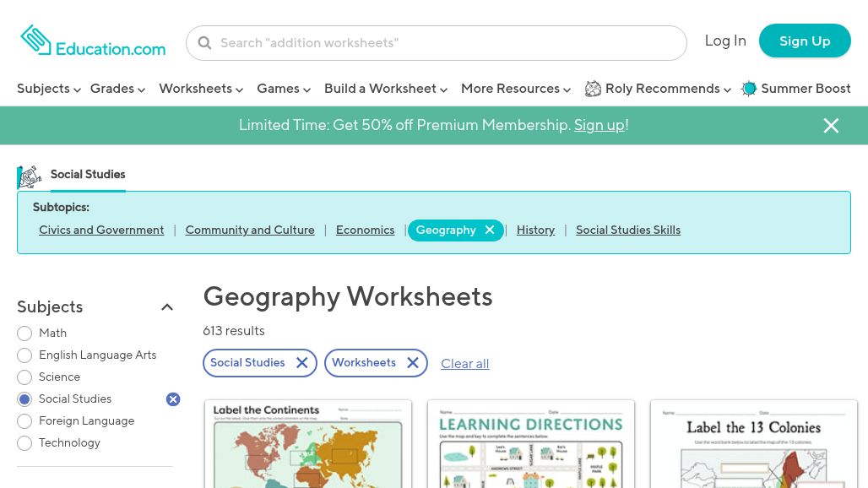
Task: Remove the Worksheets filter chip
Action: click(412, 363)
